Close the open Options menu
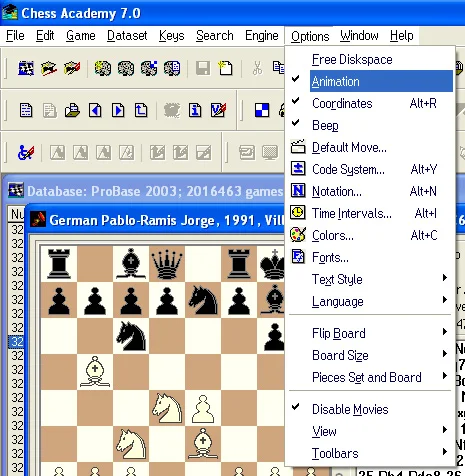 (x=310, y=36)
